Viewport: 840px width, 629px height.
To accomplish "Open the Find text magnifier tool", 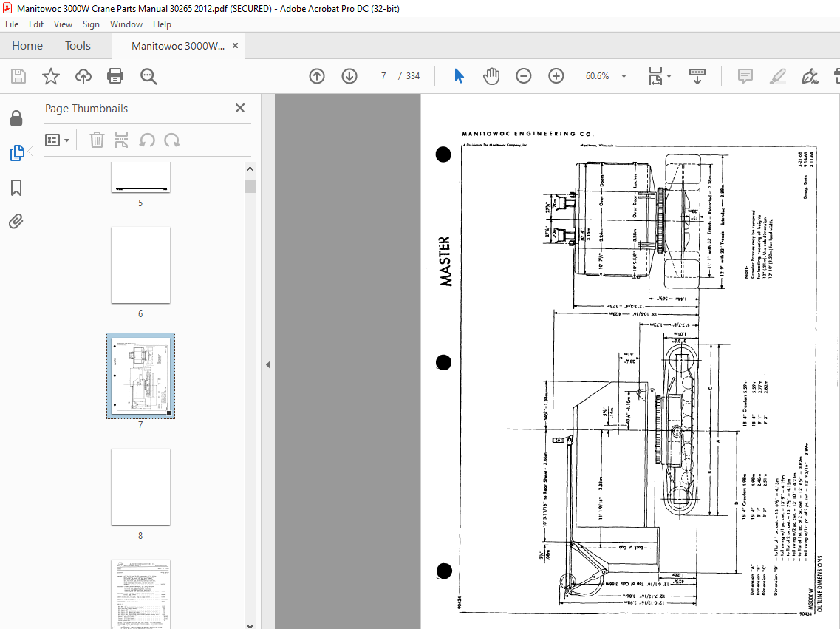I will pyautogui.click(x=148, y=76).
